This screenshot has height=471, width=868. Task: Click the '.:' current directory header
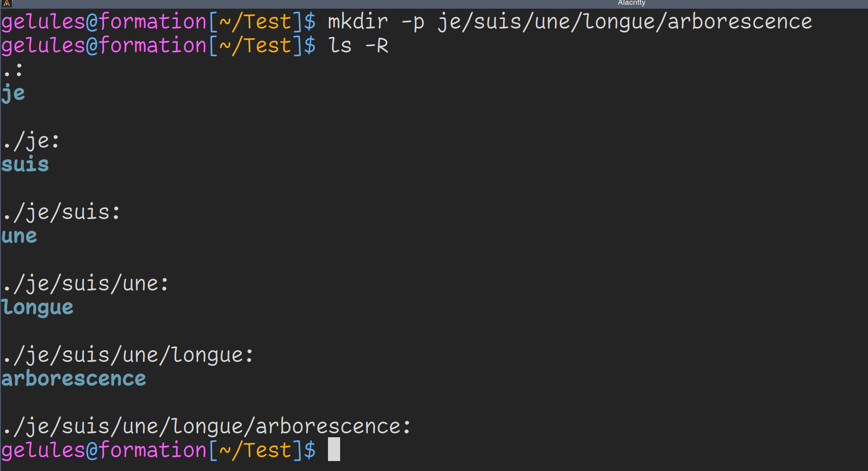click(x=13, y=70)
